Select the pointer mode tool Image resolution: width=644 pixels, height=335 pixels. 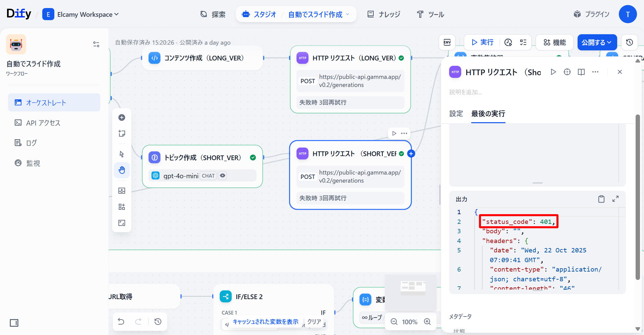(122, 154)
